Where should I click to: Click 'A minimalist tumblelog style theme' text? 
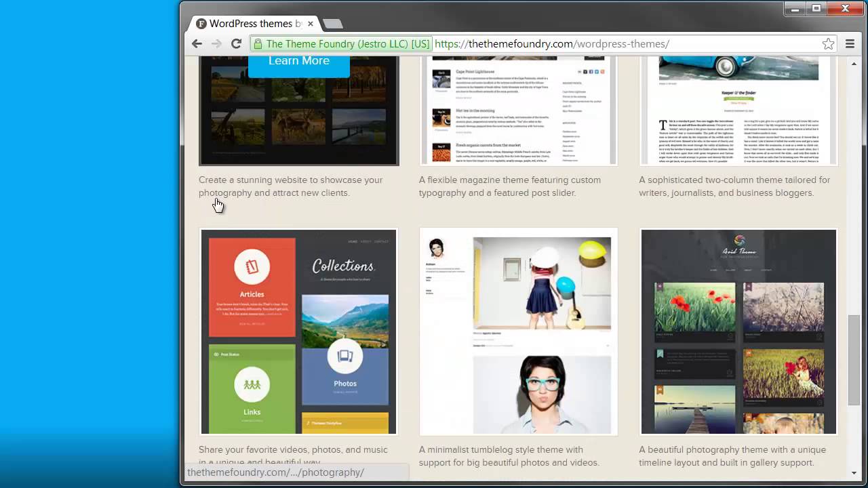[509, 456]
